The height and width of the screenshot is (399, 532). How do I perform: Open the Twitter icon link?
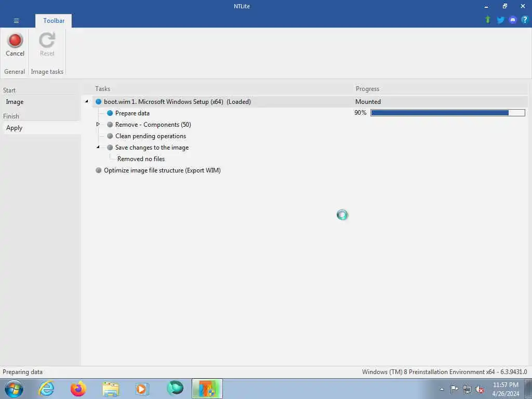[500, 20]
